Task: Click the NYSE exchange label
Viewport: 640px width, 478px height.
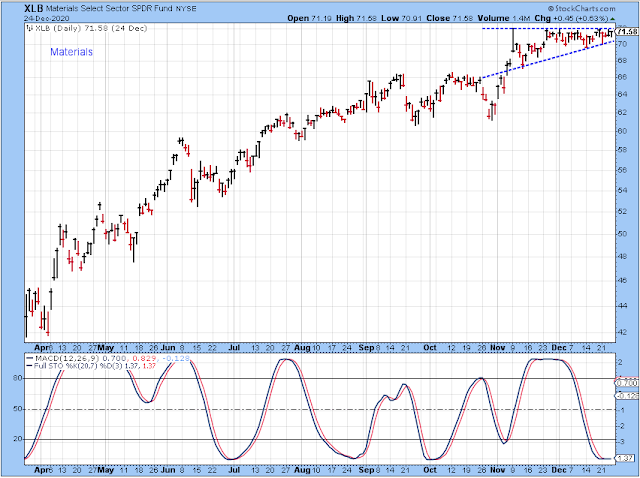Action: (186, 9)
